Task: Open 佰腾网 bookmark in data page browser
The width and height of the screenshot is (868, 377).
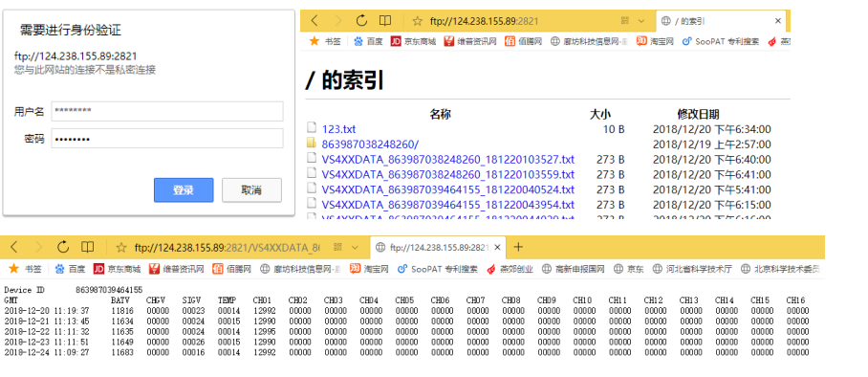Action: tap(232, 269)
